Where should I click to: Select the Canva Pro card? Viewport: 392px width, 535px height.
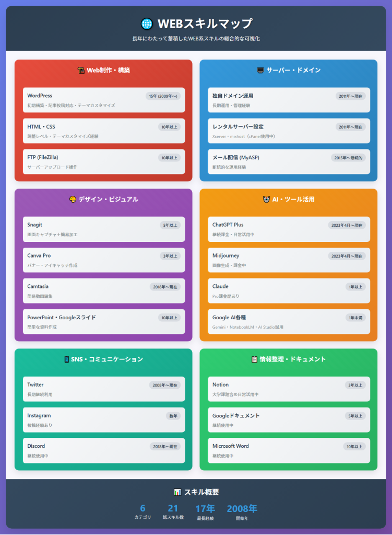(103, 260)
